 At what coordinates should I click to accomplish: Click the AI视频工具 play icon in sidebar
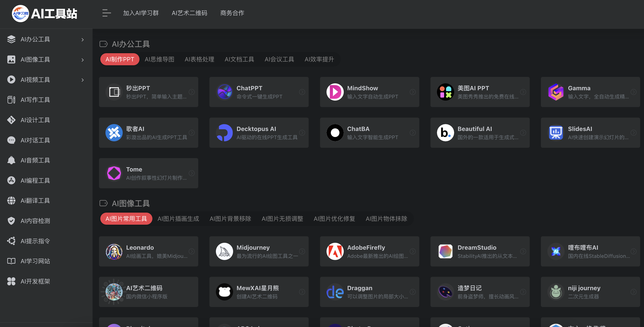(11, 79)
